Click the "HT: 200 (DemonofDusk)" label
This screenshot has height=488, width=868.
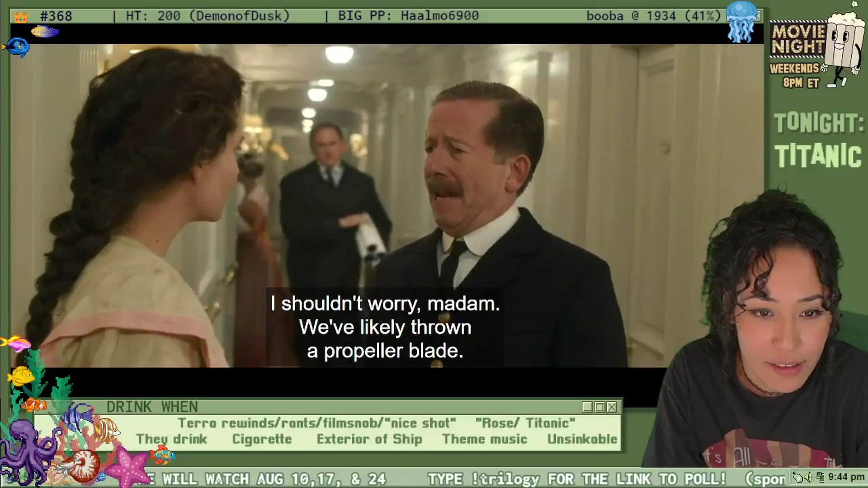tap(208, 16)
